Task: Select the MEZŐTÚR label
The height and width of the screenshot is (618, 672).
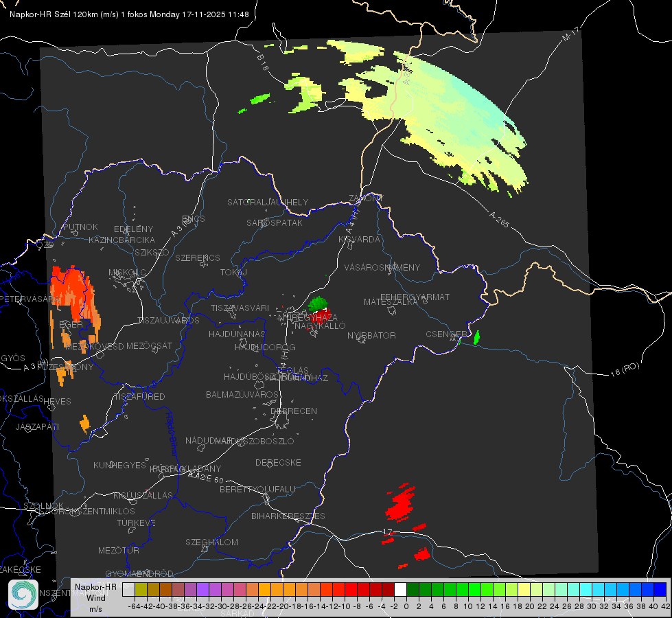Action: pos(119,550)
